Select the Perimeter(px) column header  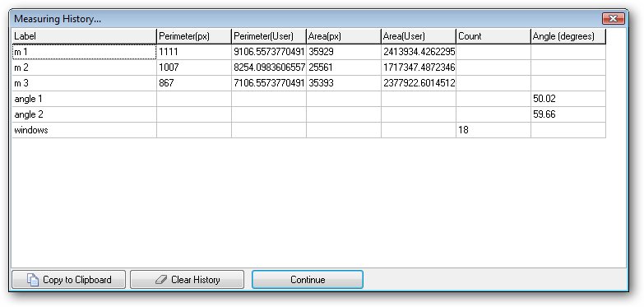point(194,36)
